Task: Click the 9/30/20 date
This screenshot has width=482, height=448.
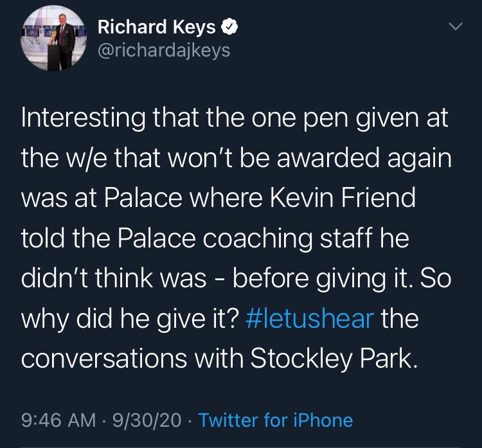Action: click(148, 420)
